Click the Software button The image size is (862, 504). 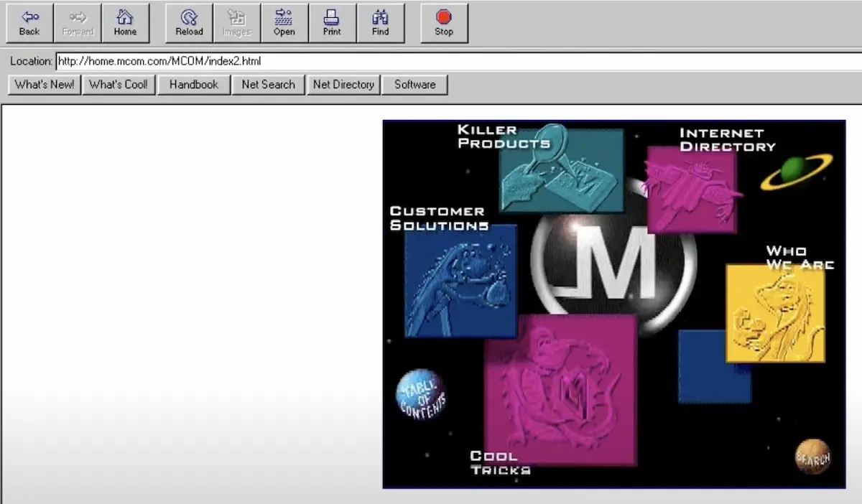coord(414,85)
